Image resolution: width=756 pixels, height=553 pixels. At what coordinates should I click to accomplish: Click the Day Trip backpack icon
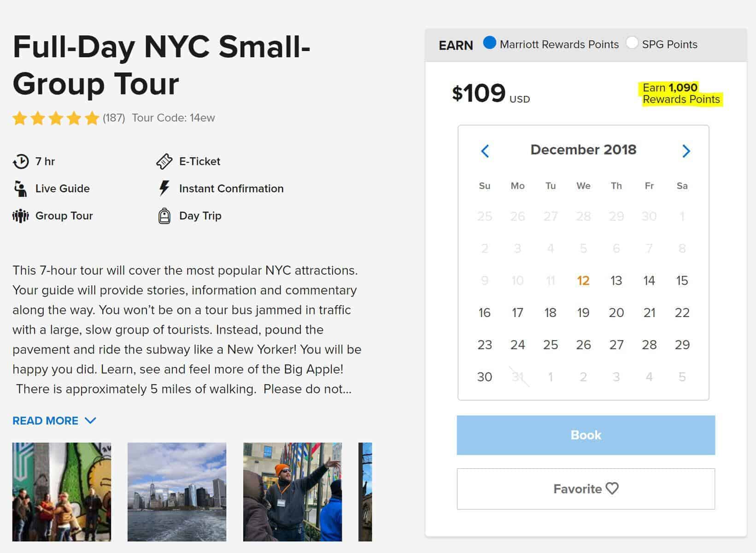pyautogui.click(x=164, y=216)
